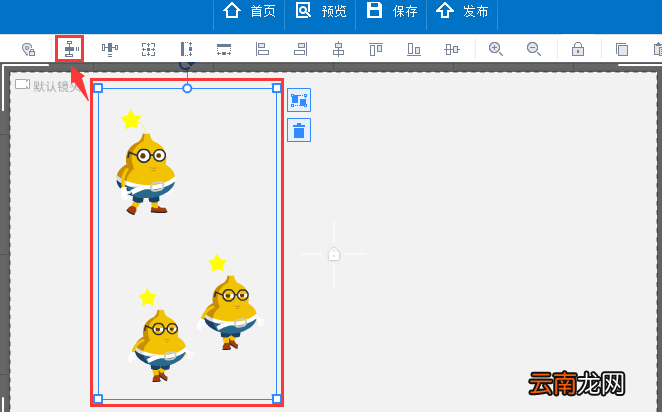Select the right-side gourd character
Image resolution: width=662 pixels, height=412 pixels.
coord(230,303)
